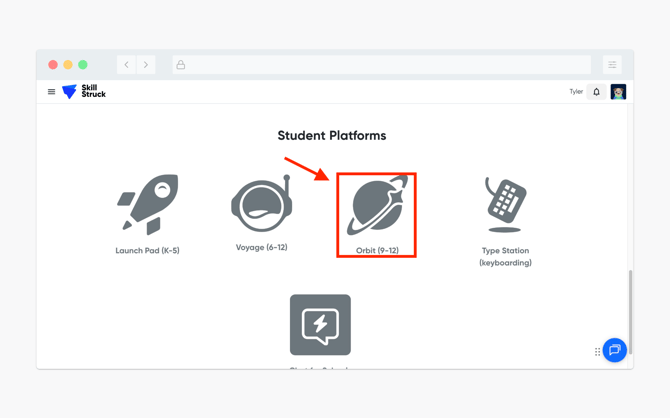Open browser settings sliders icon
The height and width of the screenshot is (418, 670).
tap(612, 65)
